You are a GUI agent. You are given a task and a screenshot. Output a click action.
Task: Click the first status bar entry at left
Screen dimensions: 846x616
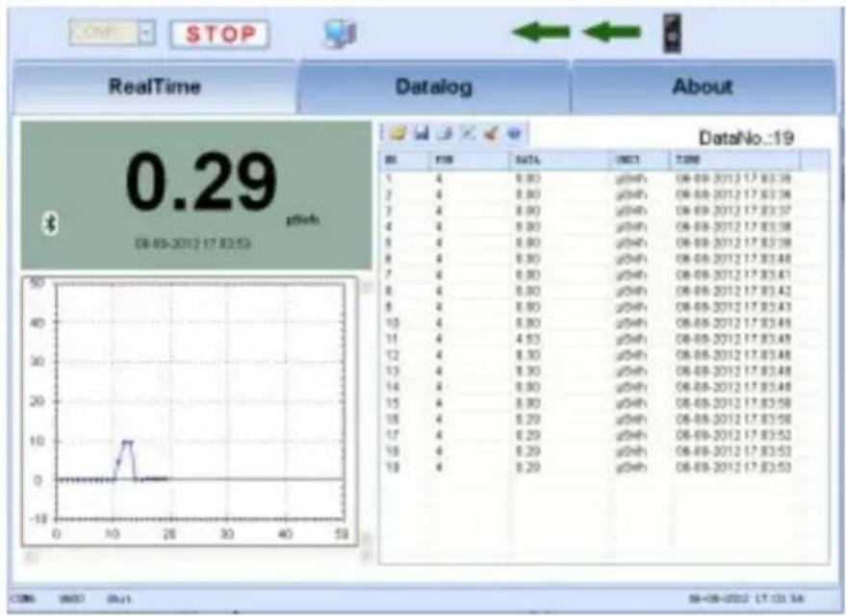coord(23,599)
